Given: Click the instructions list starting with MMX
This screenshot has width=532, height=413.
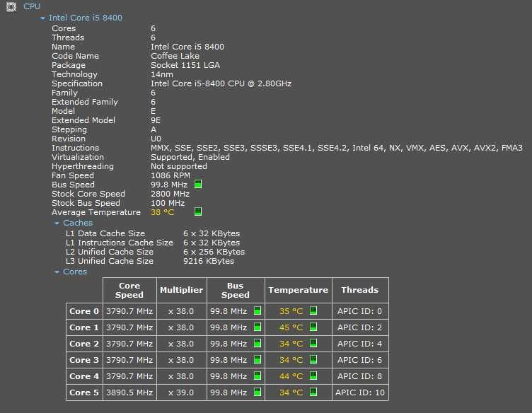Looking at the screenshot, I should (x=337, y=148).
